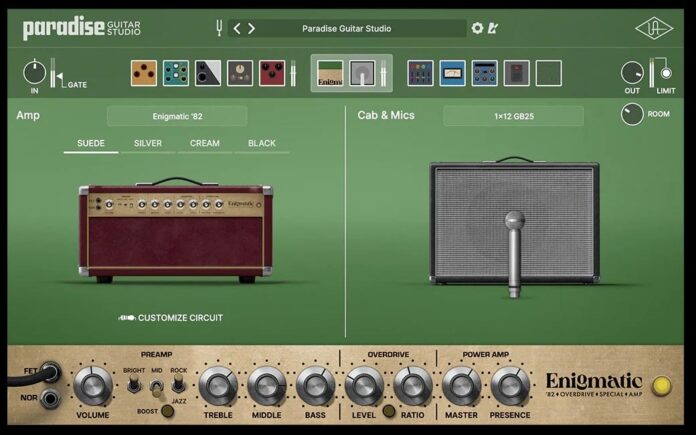Click the Universal Audio diamond logo
The height and width of the screenshot is (435, 696).
pos(654,28)
